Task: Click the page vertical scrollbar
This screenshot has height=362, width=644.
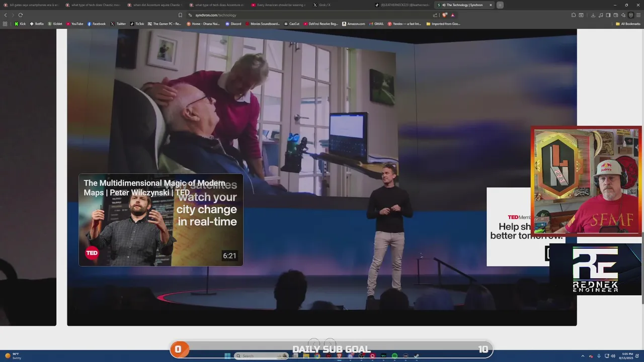Action: click(x=642, y=268)
